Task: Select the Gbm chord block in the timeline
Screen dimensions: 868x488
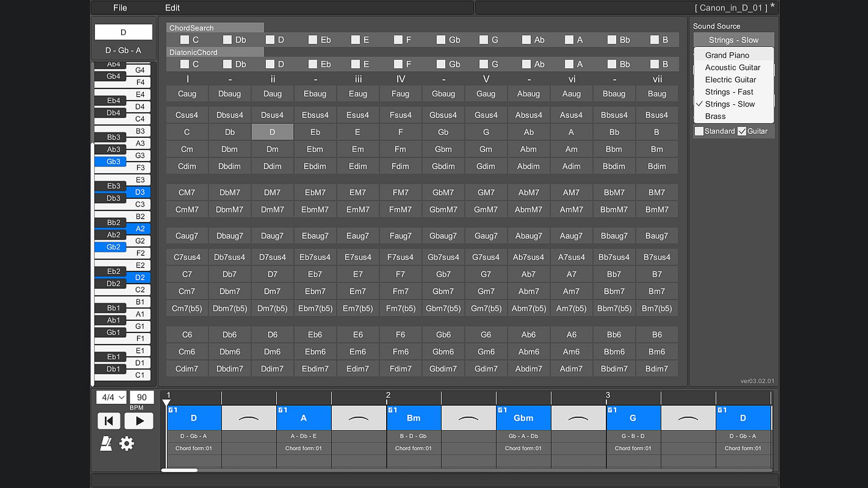Action: (523, 418)
